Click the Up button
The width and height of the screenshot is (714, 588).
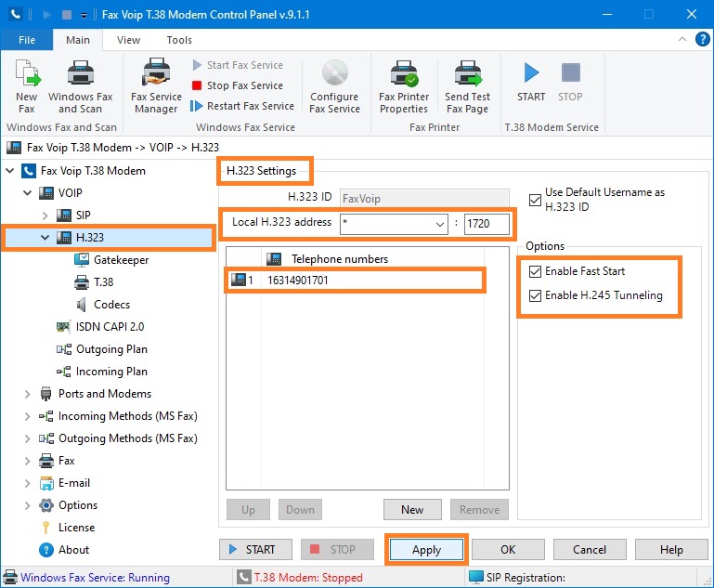[x=248, y=510]
